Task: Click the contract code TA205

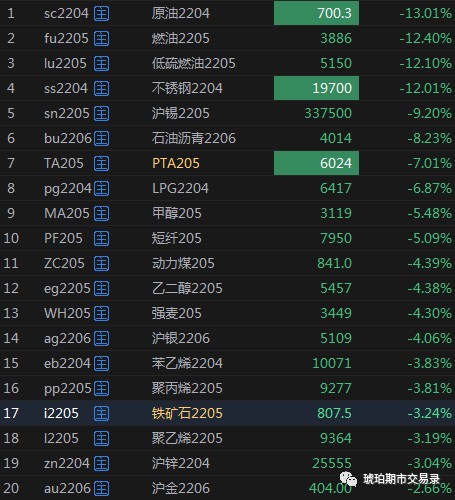Action: click(x=64, y=163)
